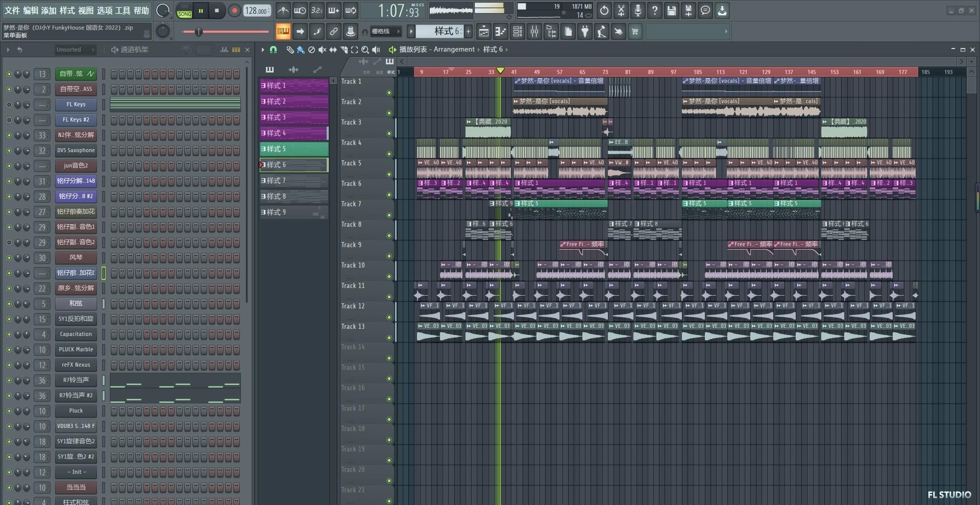Click the main pitch slider knob
Screen dimensions: 980x505
pyautogui.click(x=199, y=32)
